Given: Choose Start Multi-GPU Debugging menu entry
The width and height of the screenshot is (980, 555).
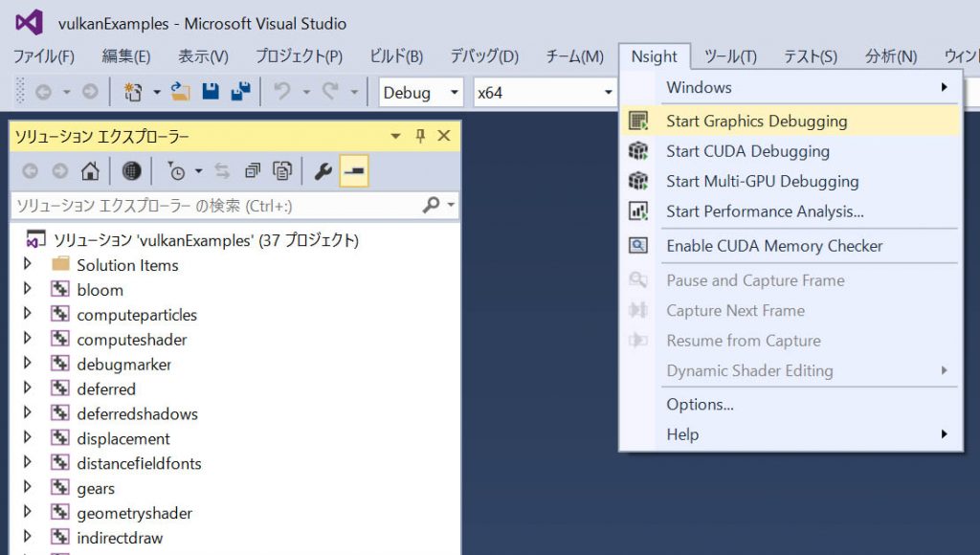Looking at the screenshot, I should tap(791, 181).
